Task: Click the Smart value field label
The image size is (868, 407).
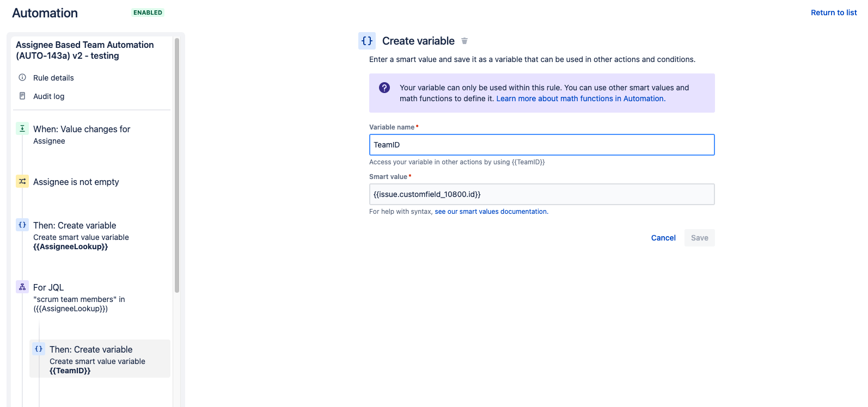Action: [388, 177]
